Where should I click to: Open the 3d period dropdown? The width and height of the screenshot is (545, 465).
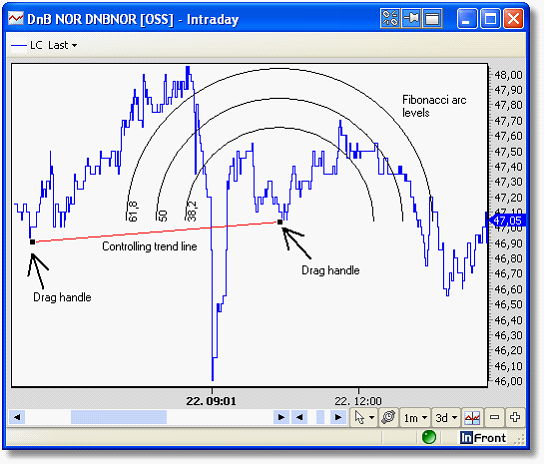coord(446,417)
